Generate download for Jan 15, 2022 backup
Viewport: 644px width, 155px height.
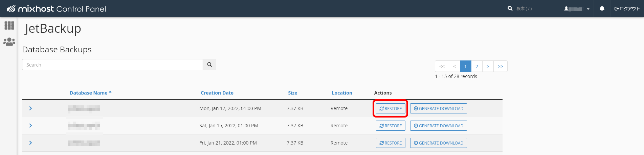pyautogui.click(x=438, y=126)
